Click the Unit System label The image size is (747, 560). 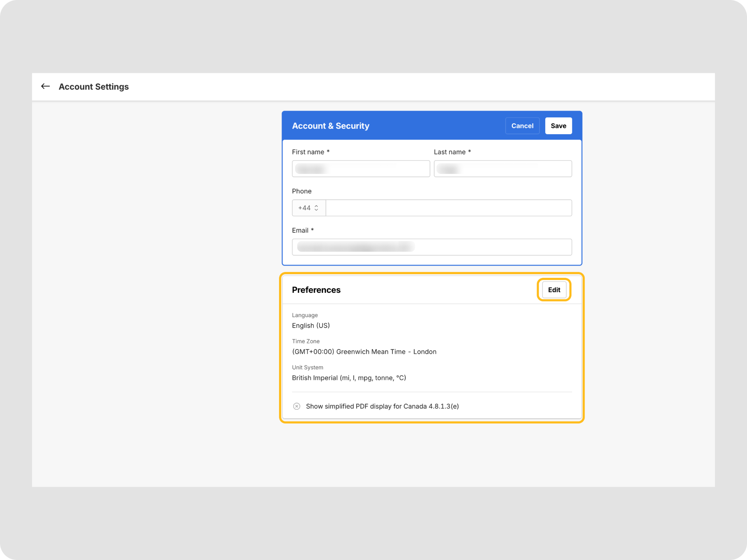click(x=307, y=367)
